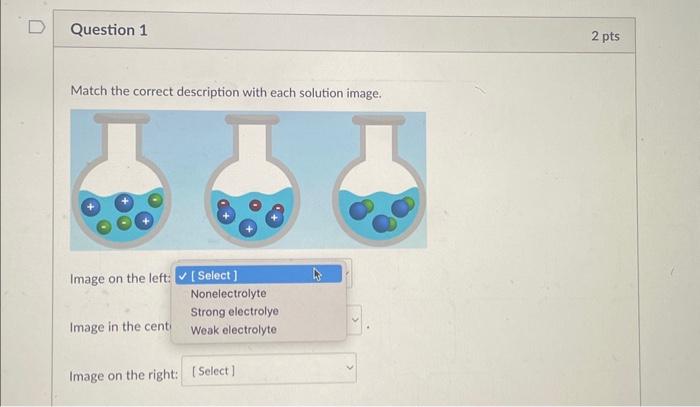Click the Image on the right label
The image size is (700, 407).
point(124,376)
